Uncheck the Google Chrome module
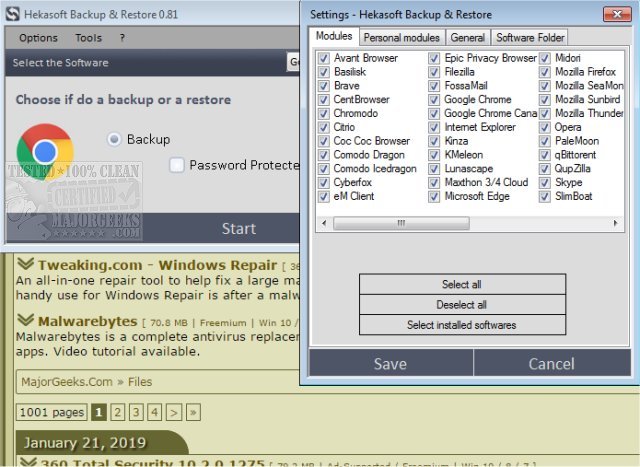640x467 pixels. click(434, 100)
